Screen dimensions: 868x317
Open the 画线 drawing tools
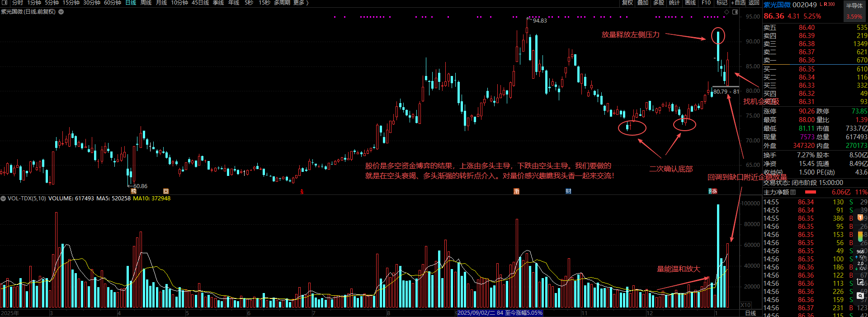(690, 3)
